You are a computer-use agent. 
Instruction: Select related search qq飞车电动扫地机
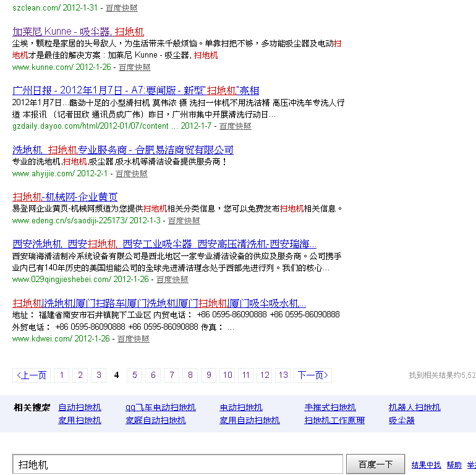coord(161,407)
